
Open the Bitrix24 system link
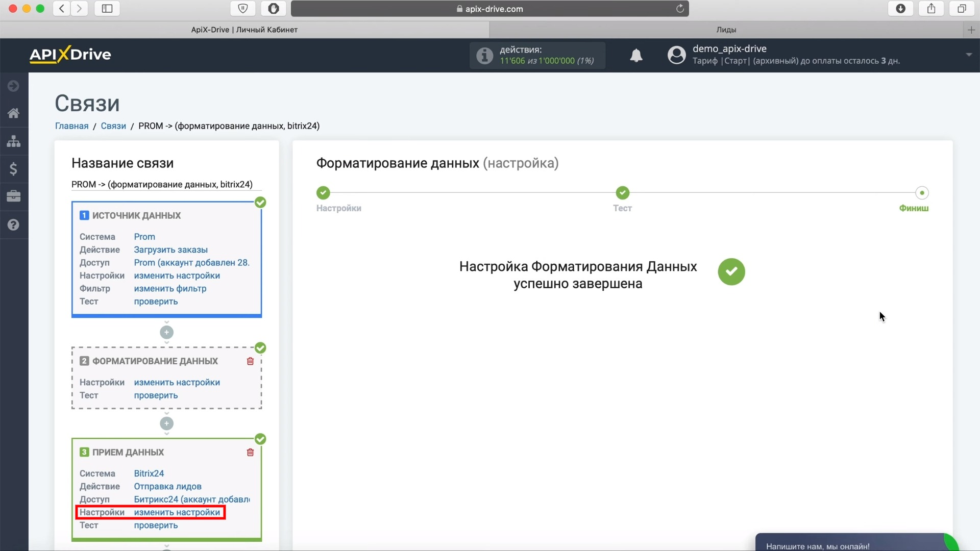coord(149,473)
